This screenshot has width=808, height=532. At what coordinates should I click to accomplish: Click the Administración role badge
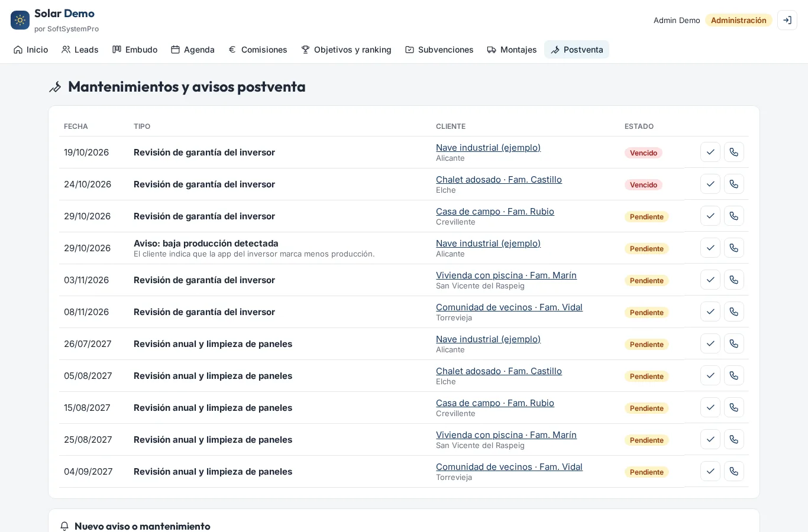pyautogui.click(x=739, y=20)
